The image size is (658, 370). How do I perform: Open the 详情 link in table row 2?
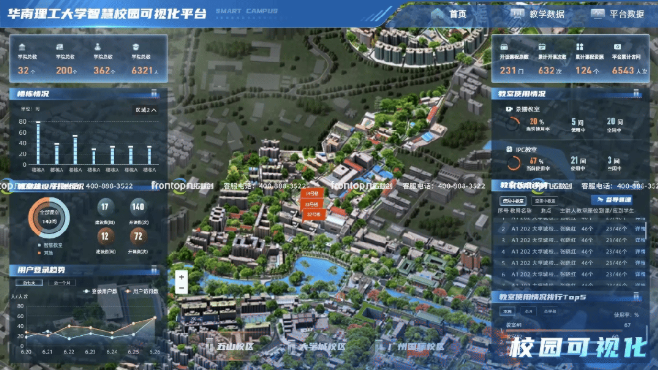[640, 229]
